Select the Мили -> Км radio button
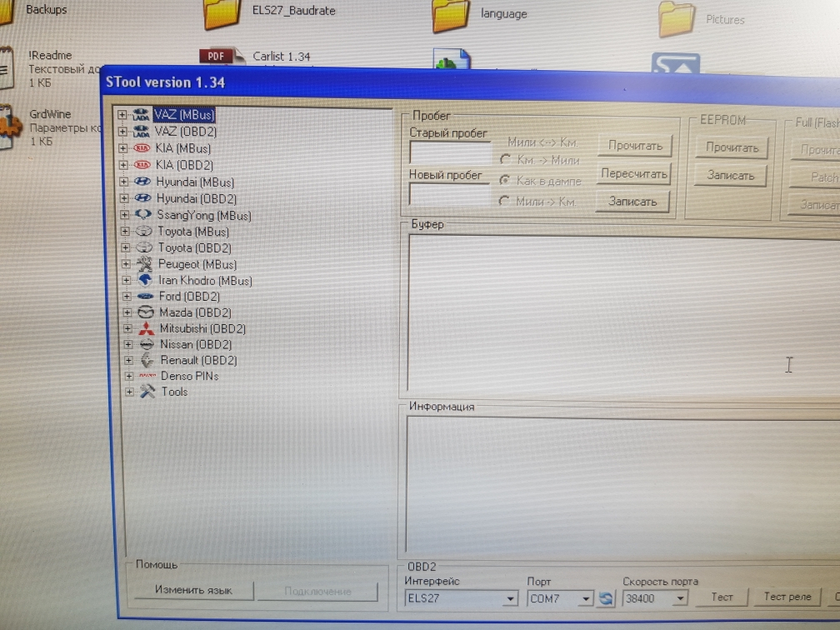Screen dimensions: 840x630 coord(504,201)
